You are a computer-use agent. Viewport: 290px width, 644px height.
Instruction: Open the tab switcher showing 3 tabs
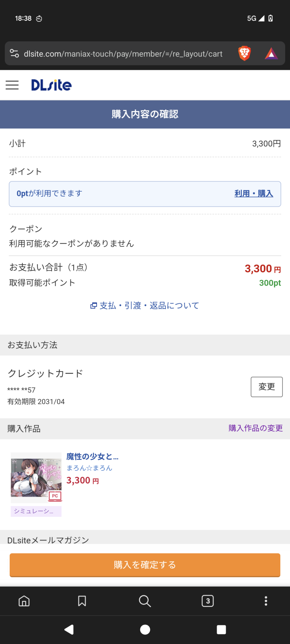pyautogui.click(x=208, y=601)
